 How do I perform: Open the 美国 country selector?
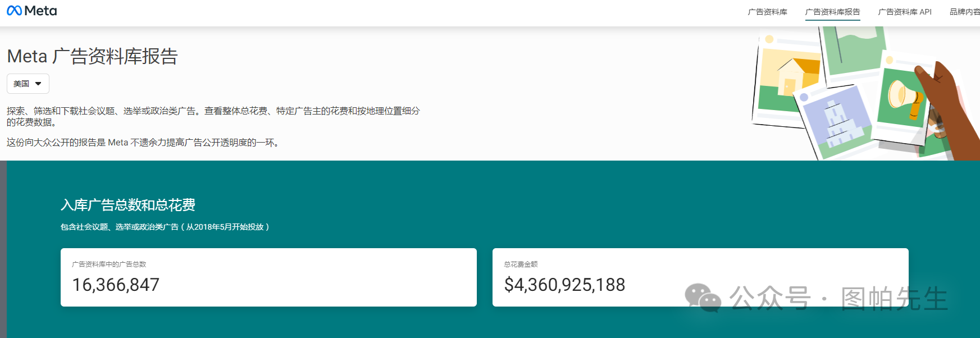(x=28, y=84)
